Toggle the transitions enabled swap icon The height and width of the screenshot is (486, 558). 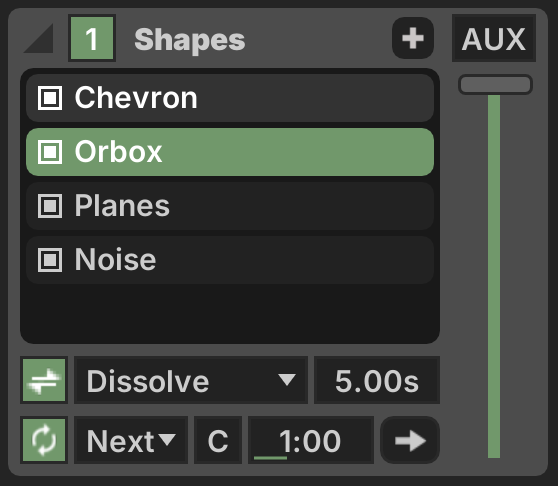44,380
